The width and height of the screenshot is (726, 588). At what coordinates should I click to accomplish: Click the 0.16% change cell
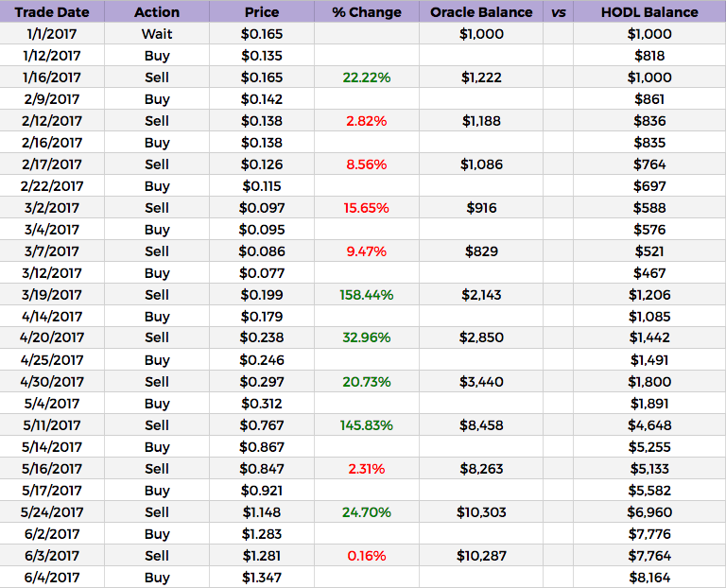tap(367, 556)
